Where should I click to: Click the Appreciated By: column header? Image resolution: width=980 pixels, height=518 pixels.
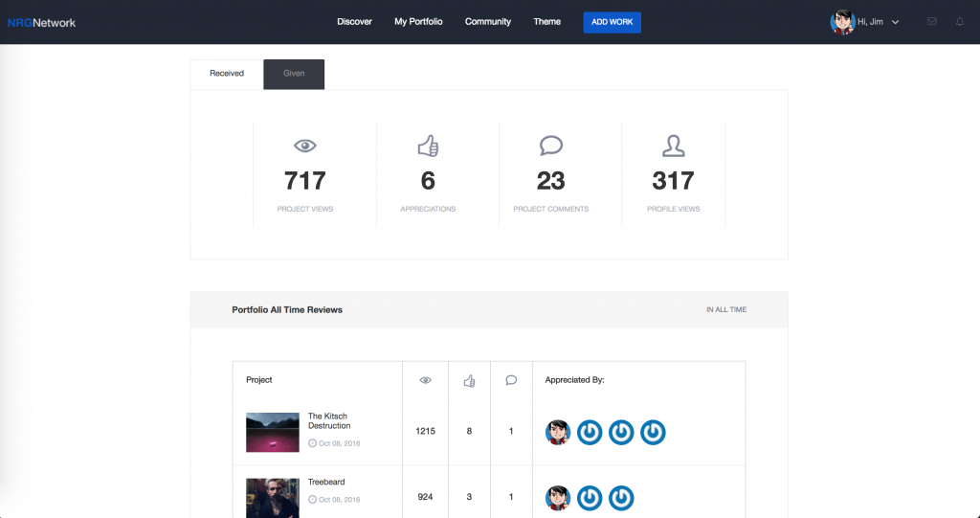[x=574, y=380]
